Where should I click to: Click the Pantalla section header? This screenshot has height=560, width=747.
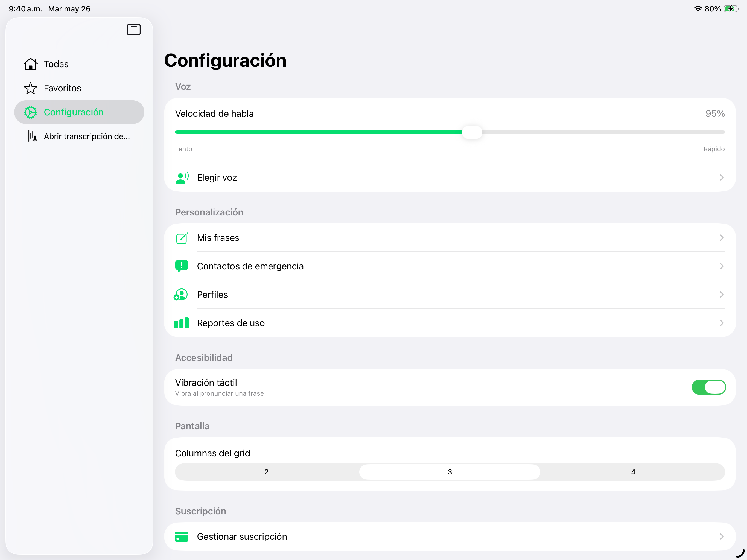point(192,426)
